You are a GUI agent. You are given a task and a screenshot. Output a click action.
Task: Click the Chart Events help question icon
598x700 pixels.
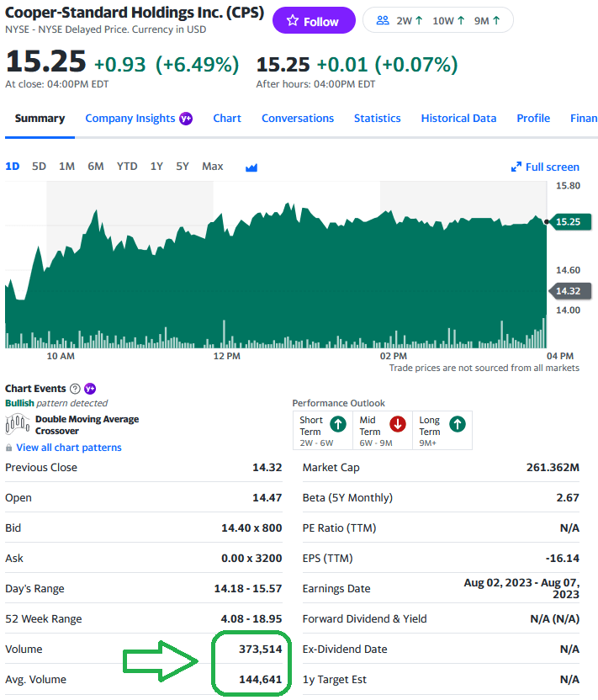[x=75, y=389]
